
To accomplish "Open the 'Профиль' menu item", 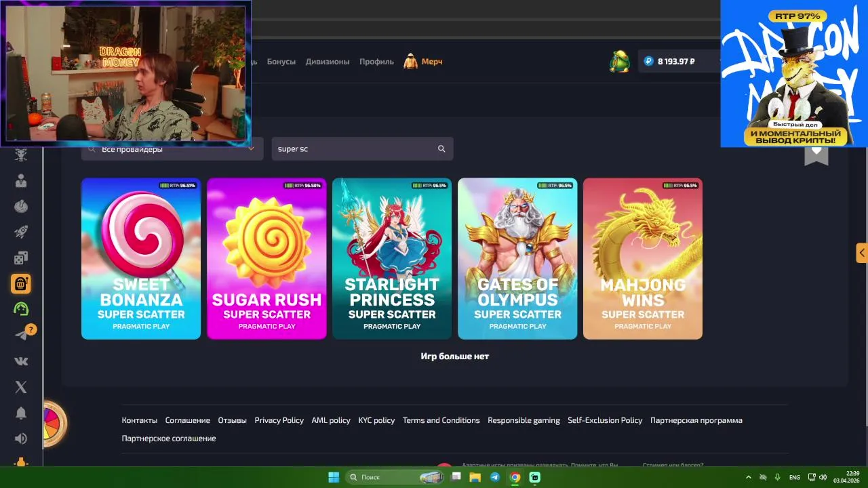I will pos(376,62).
